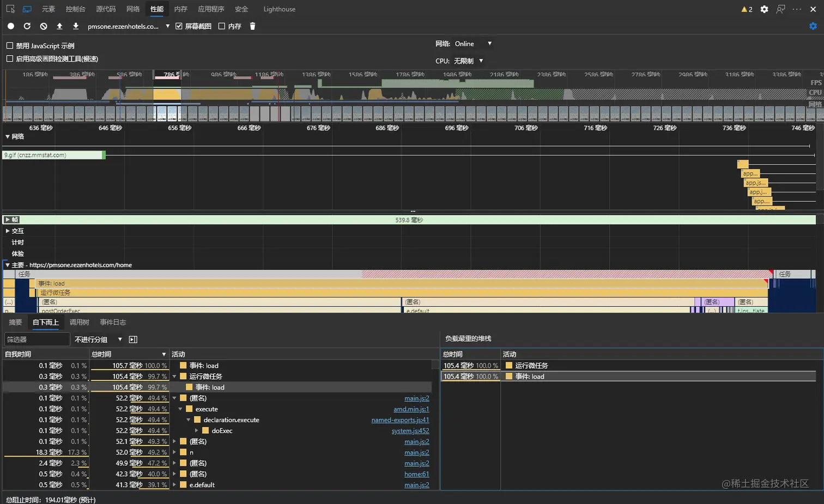Switch to the 控制台 tab
Screen dimensions: 824x504
75,9
